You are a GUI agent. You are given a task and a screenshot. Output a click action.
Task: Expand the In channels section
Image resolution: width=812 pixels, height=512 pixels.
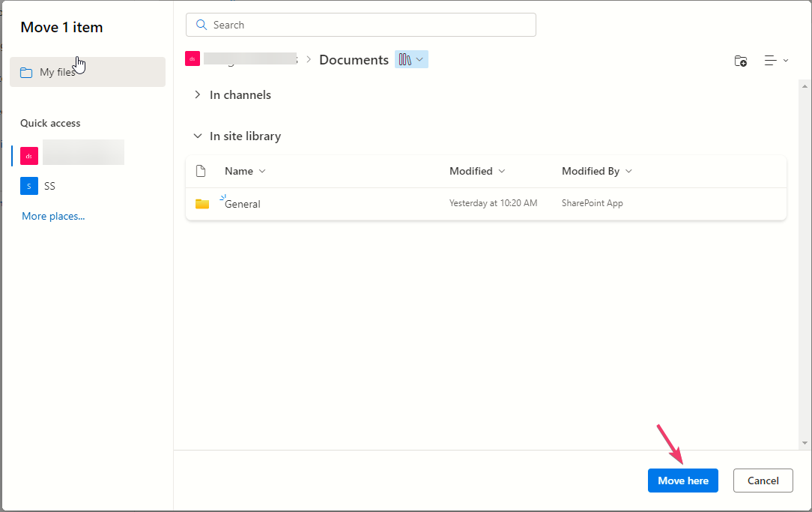[198, 95]
